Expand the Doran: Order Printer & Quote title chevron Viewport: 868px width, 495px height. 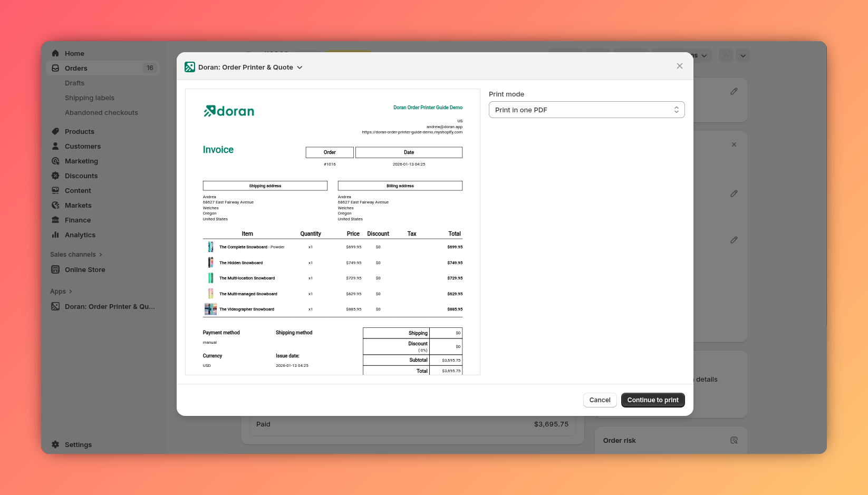tap(300, 67)
